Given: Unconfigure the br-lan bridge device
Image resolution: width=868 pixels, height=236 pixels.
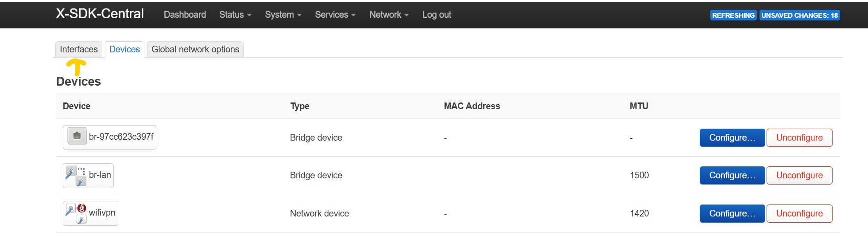Looking at the screenshot, I should coord(799,175).
